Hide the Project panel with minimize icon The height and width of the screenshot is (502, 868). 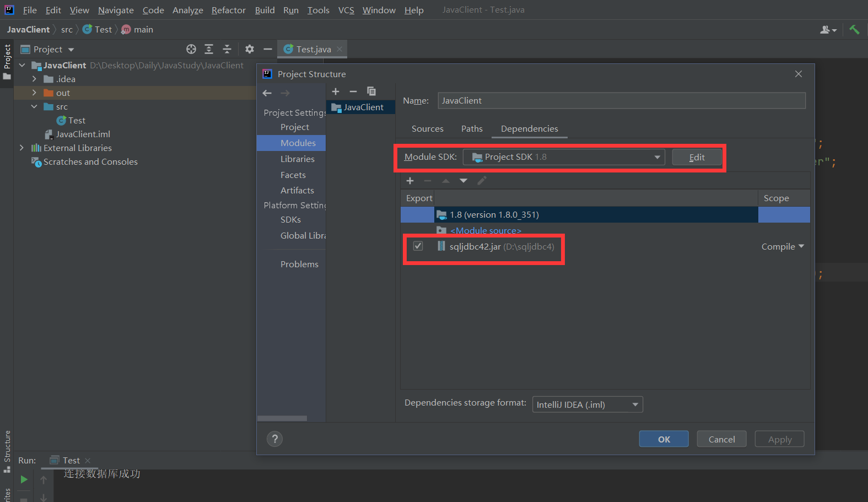[268, 49]
